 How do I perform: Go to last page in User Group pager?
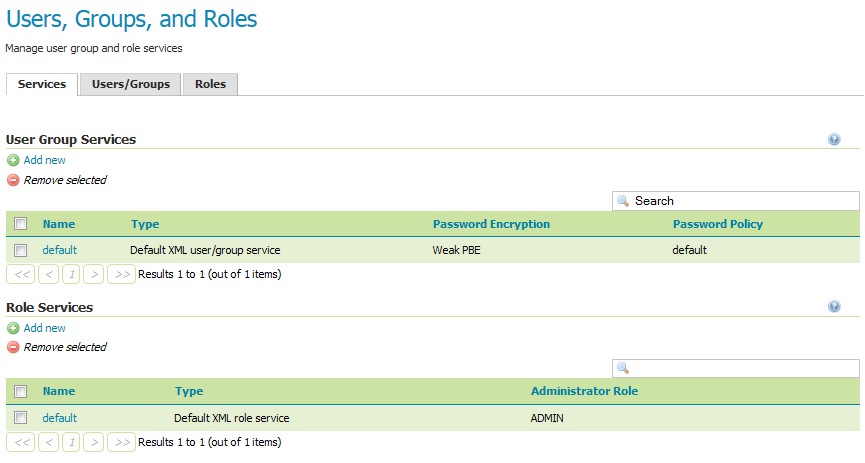coord(121,274)
